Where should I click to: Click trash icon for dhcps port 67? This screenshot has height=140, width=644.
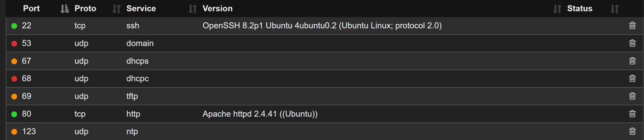click(632, 61)
